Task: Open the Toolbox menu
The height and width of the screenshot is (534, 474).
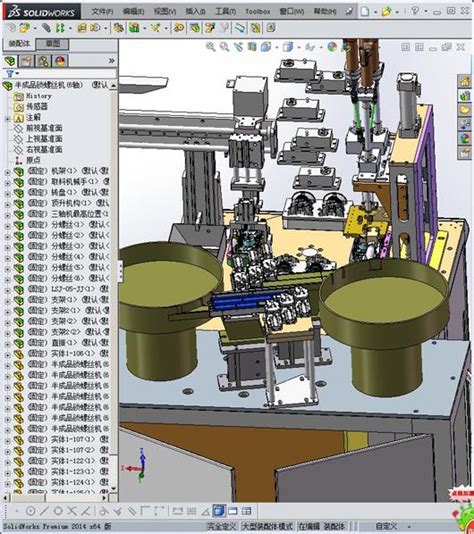Action: click(257, 12)
